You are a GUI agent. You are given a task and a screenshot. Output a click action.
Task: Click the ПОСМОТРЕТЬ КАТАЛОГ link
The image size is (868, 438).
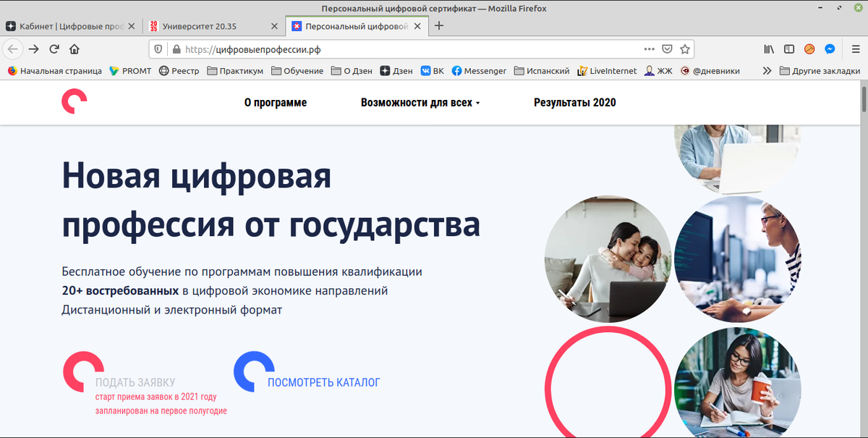[323, 382]
